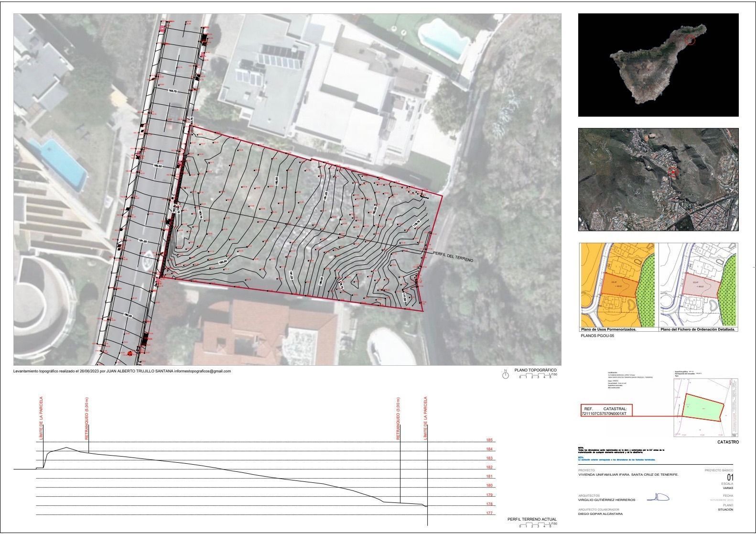Click the 'CATASTRO' caption
Image resolution: width=756 pixels, height=534 pixels.
[728, 442]
